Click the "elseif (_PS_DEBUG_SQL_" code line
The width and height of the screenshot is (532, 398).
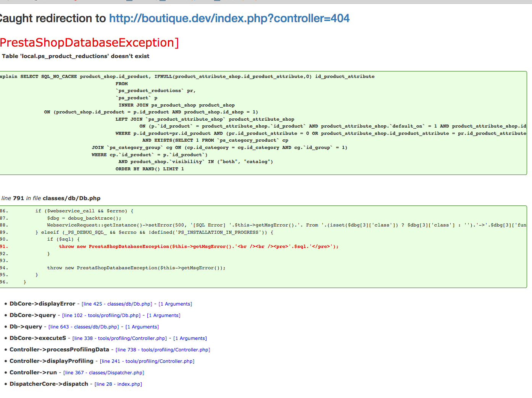coord(154,232)
